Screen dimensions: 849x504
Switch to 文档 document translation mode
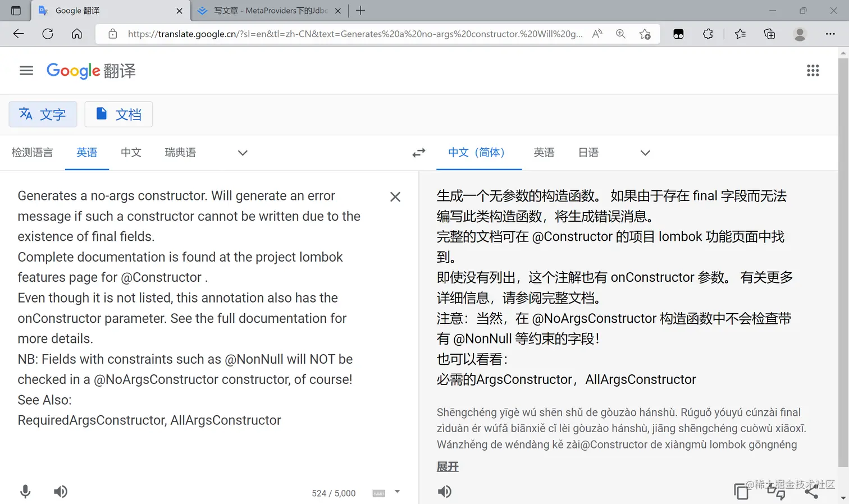tap(118, 114)
